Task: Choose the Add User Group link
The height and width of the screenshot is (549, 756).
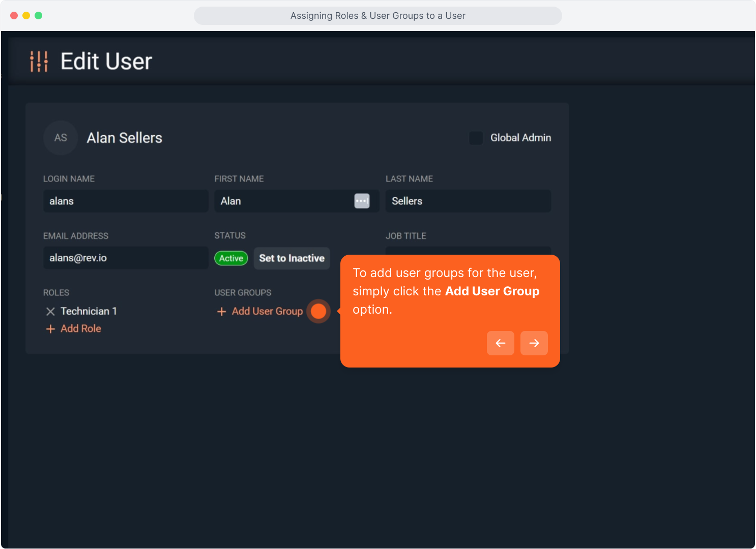Action: (267, 311)
